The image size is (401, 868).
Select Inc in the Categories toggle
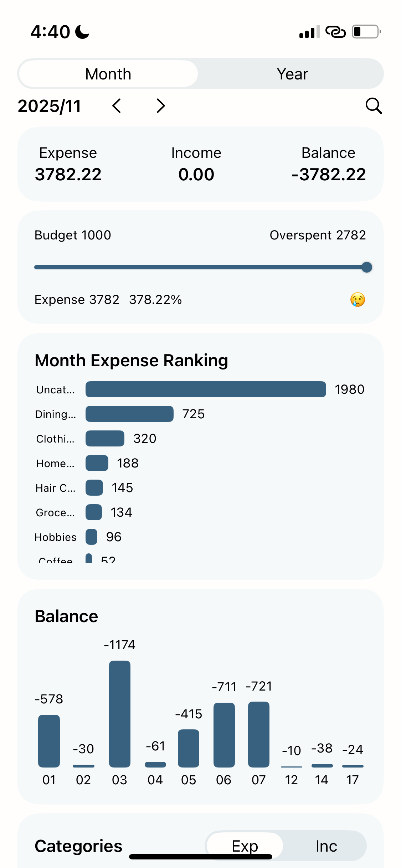point(326,846)
